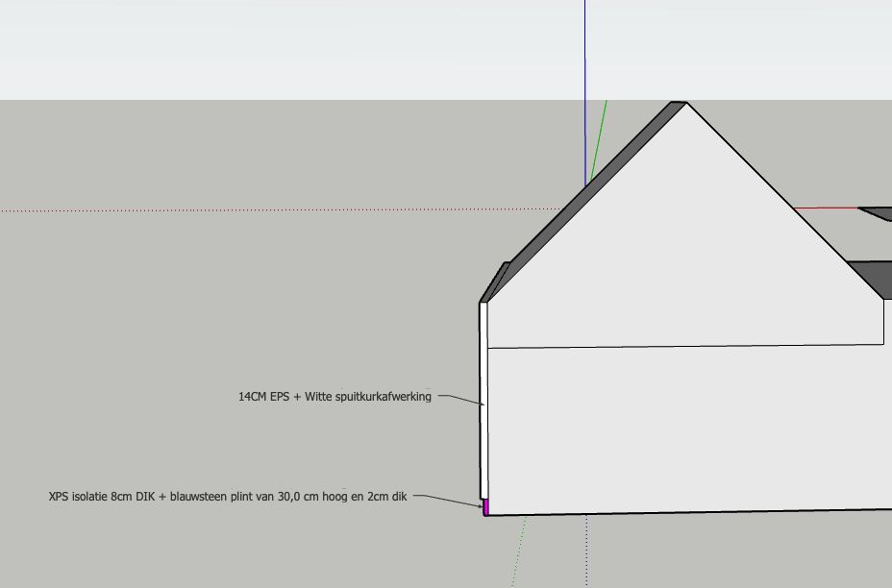Select the 14CM EPS text label

(x=334, y=397)
